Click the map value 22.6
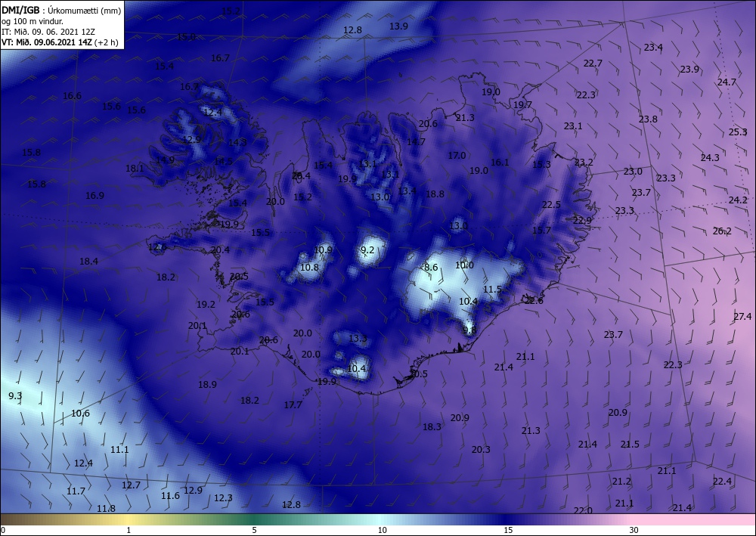 [533, 300]
